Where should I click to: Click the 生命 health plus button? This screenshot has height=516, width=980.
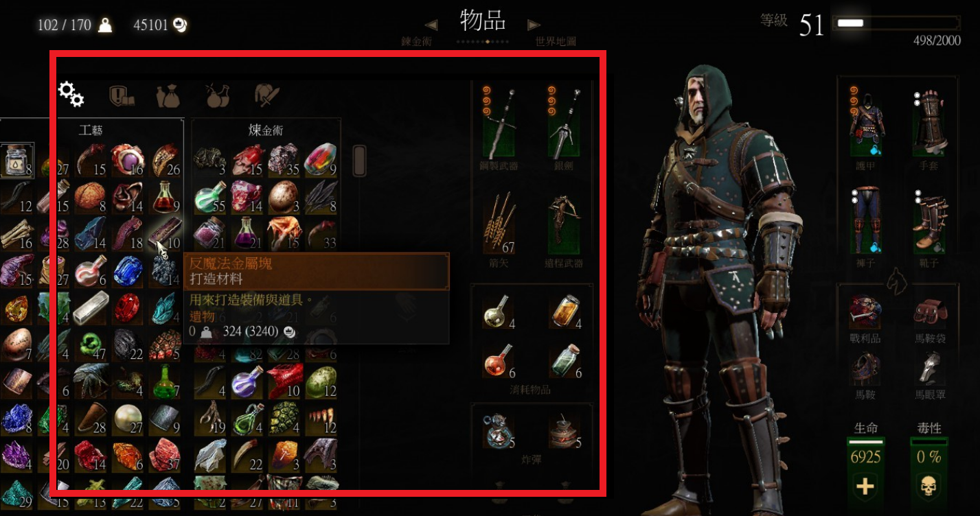tap(865, 486)
